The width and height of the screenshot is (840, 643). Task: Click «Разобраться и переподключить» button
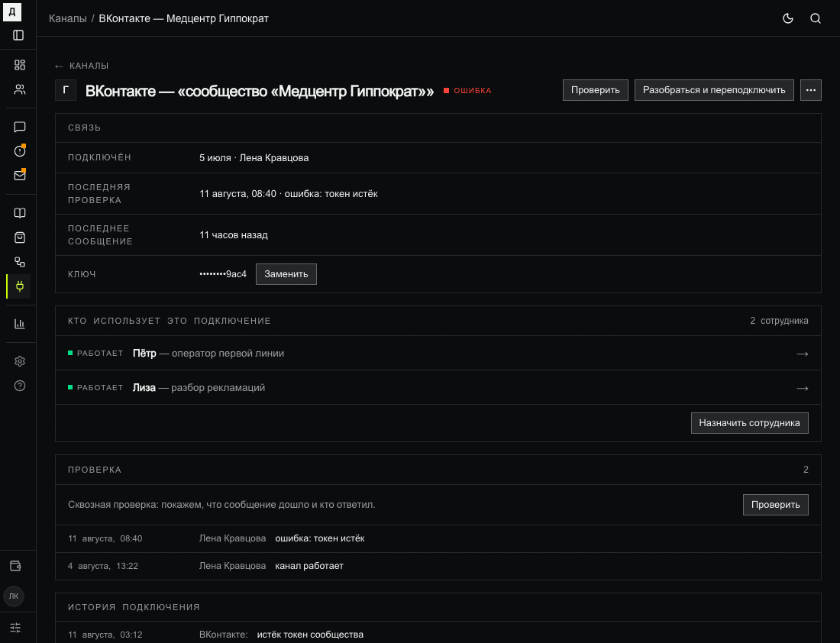[x=714, y=90]
